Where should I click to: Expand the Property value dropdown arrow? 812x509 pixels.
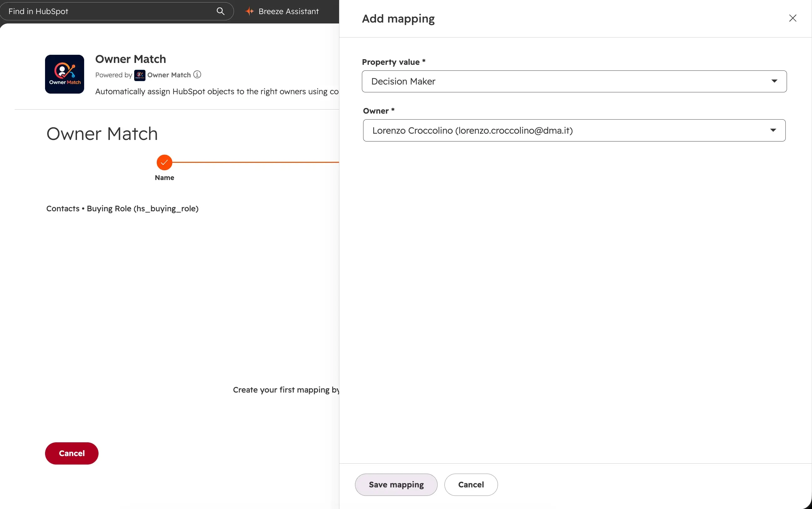pos(774,81)
